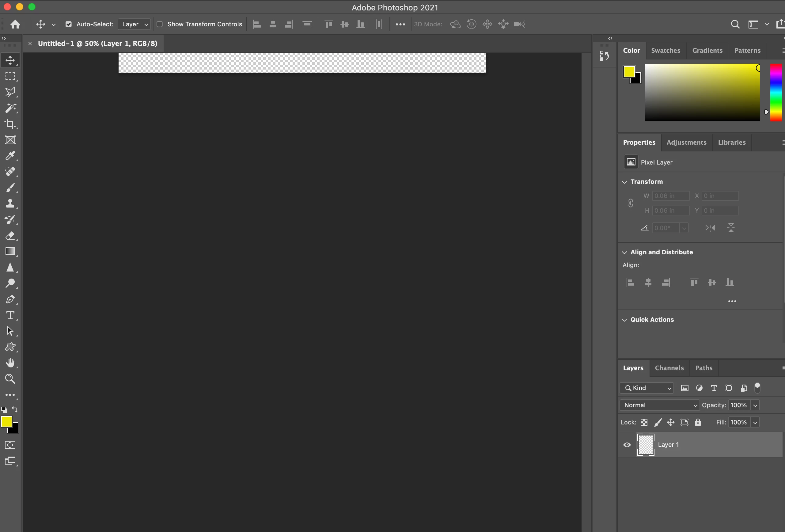Viewport: 785px width, 532px height.
Task: Click the yellow foreground color swatch in toolbar
Action: [x=6, y=421]
